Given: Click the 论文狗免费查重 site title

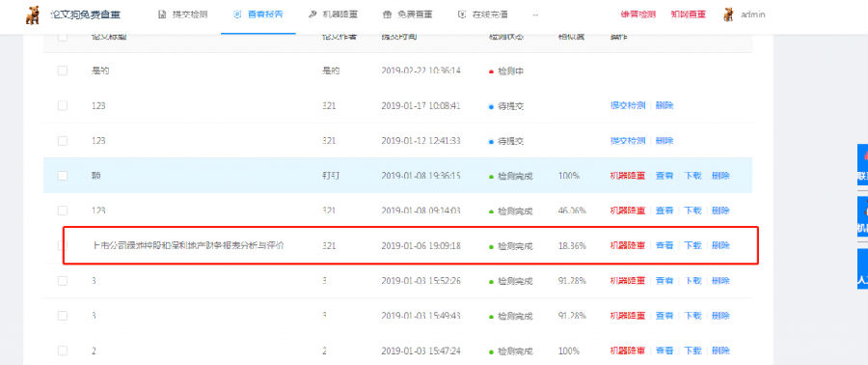Looking at the screenshot, I should tap(85, 14).
